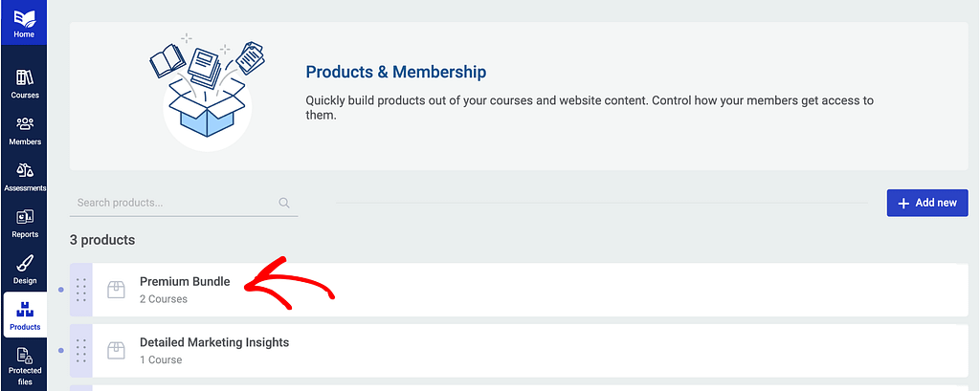Select the Design brush icon

click(24, 263)
